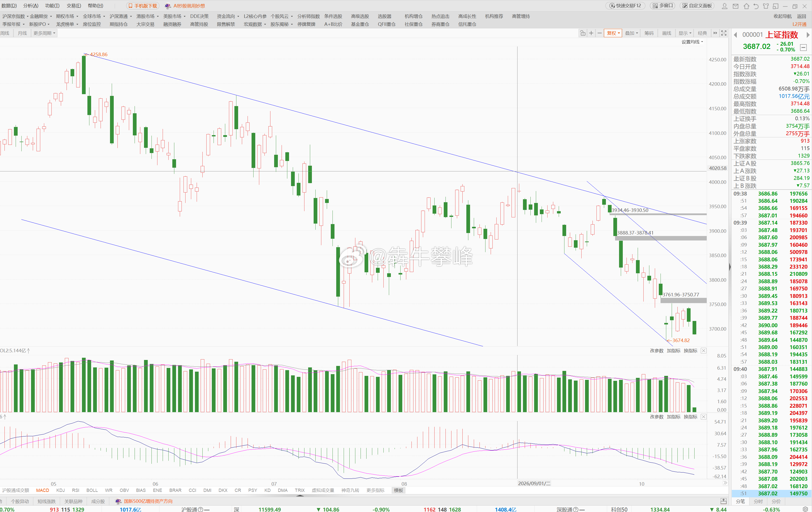
Task: Open the 资金流向 dropdown menu
Action: pos(228,16)
